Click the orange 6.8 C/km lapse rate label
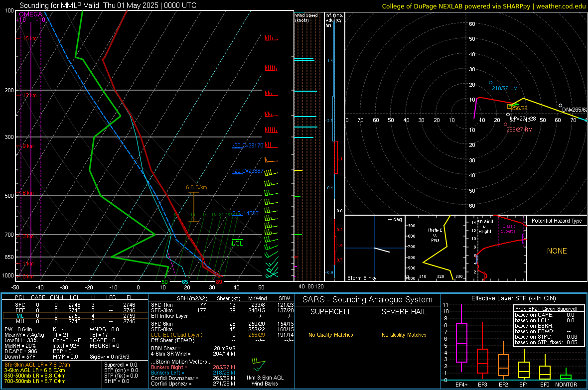 point(196,187)
